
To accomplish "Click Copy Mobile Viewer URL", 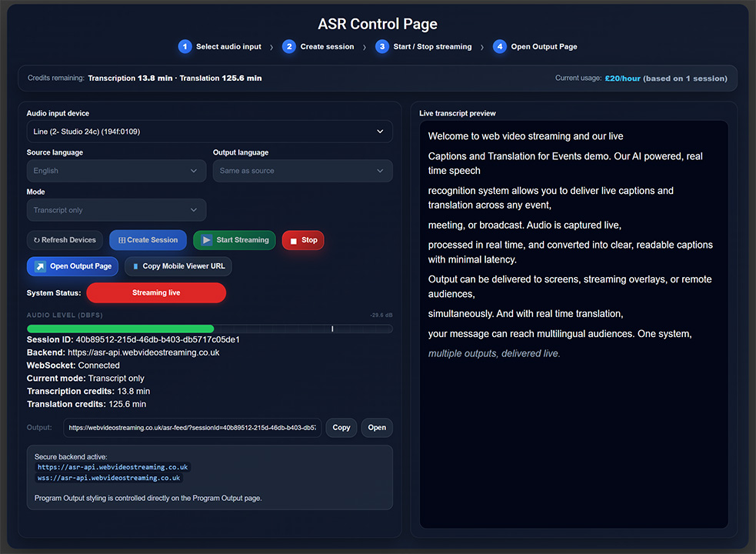I will click(x=178, y=266).
